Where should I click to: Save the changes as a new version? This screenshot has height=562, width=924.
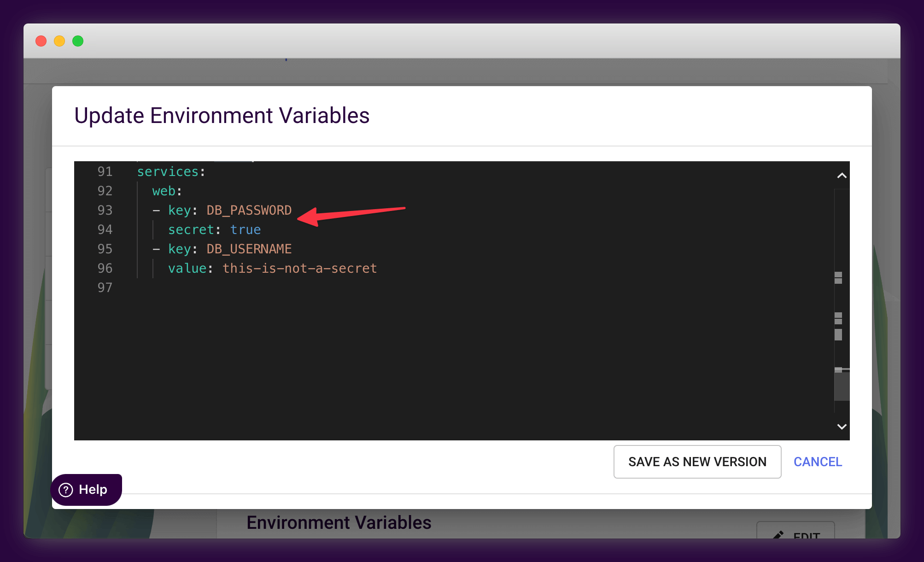point(697,462)
